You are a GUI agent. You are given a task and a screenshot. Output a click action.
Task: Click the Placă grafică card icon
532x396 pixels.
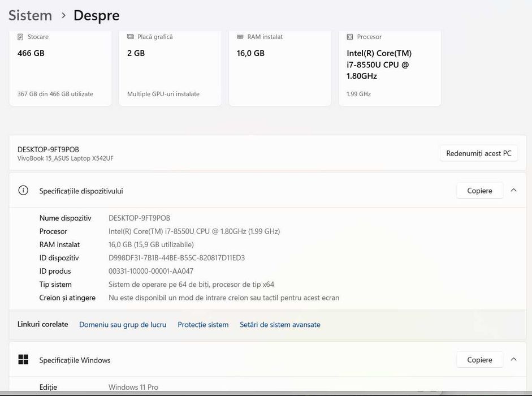click(131, 37)
